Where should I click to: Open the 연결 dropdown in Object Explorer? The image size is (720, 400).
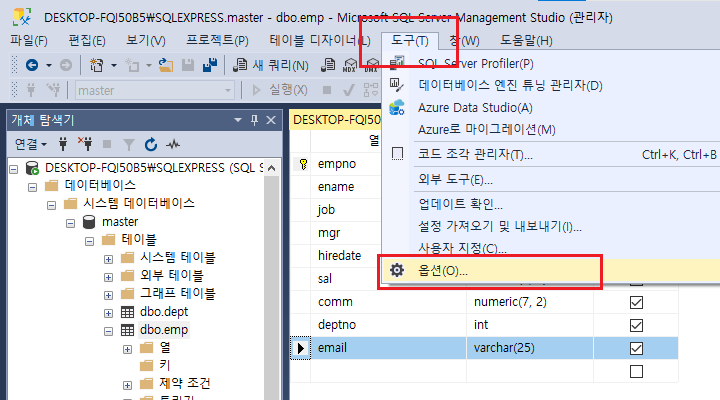[x=31, y=145]
